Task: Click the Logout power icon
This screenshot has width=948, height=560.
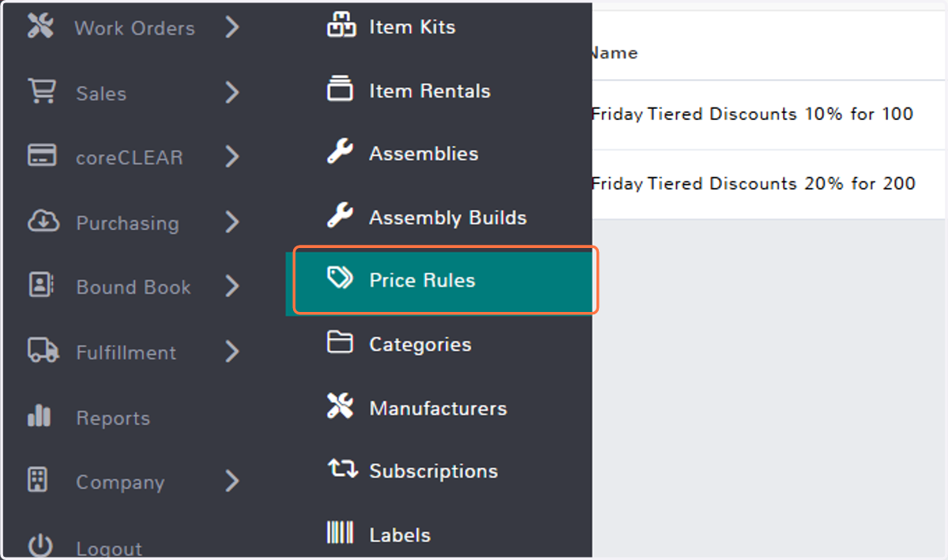Action: click(x=40, y=547)
